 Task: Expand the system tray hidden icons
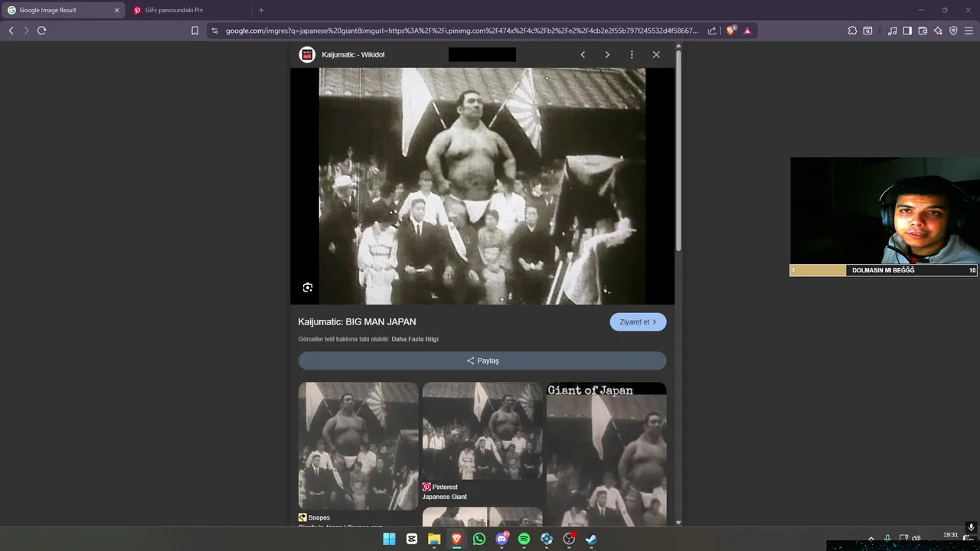tap(871, 539)
